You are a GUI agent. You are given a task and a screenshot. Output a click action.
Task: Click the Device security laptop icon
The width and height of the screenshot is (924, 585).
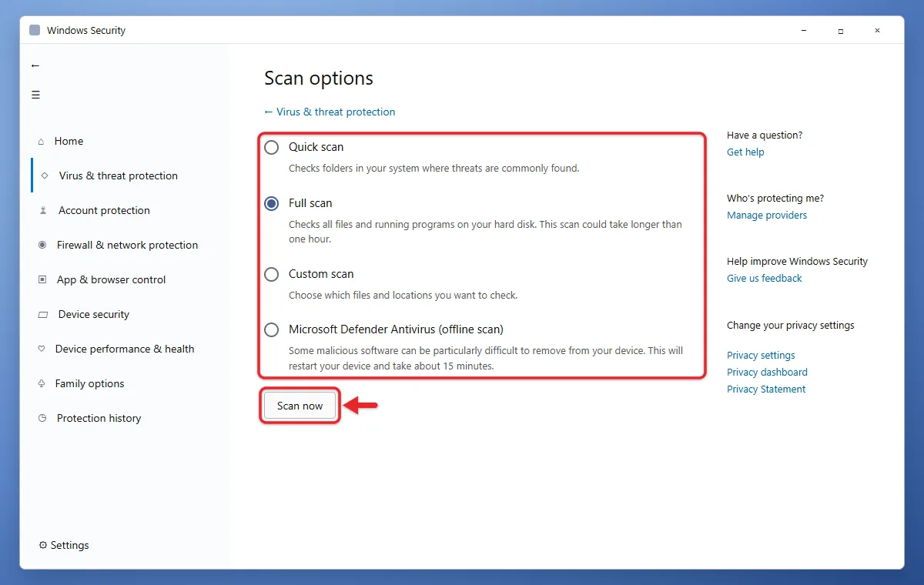43,314
